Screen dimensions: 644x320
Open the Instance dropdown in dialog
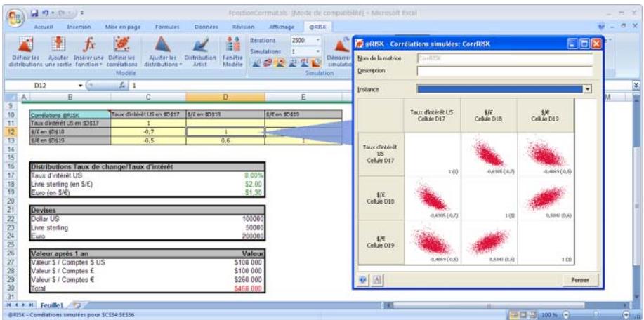pos(588,89)
